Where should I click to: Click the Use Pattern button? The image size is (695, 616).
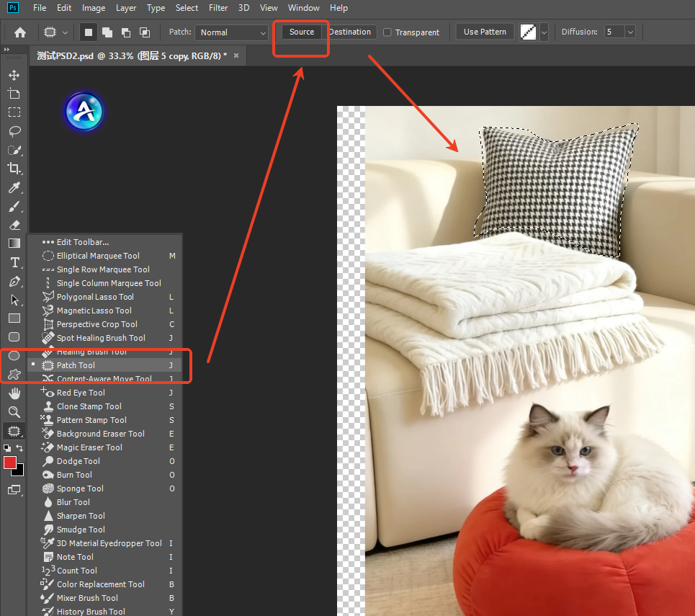pyautogui.click(x=484, y=32)
